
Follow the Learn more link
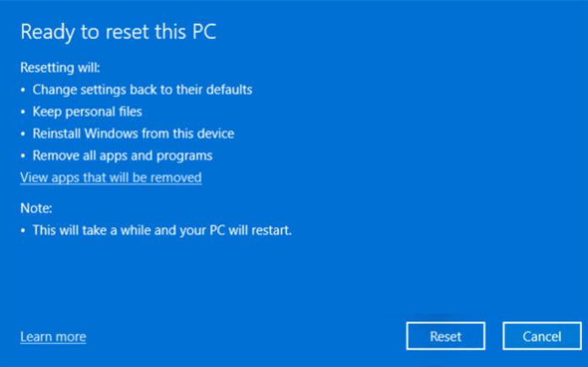tap(53, 337)
